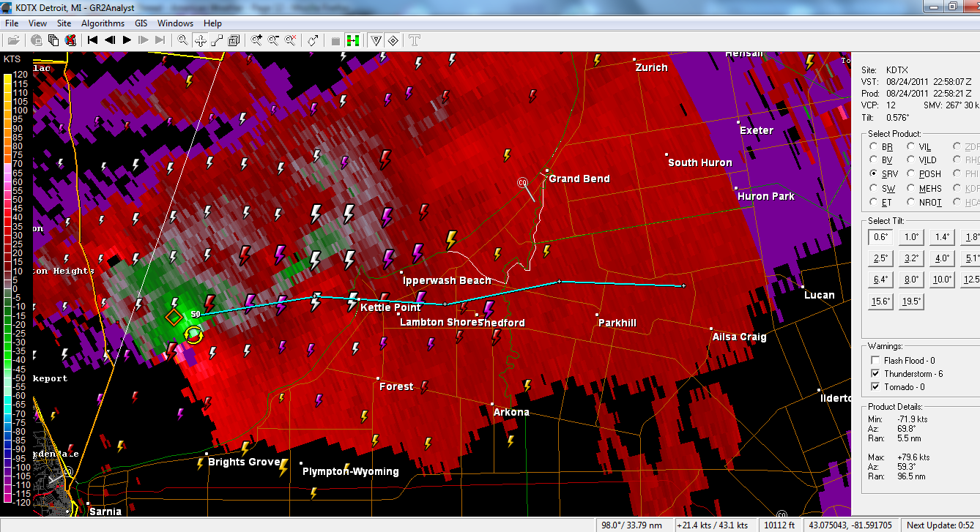Select the 10.0° tilt button

[943, 279]
